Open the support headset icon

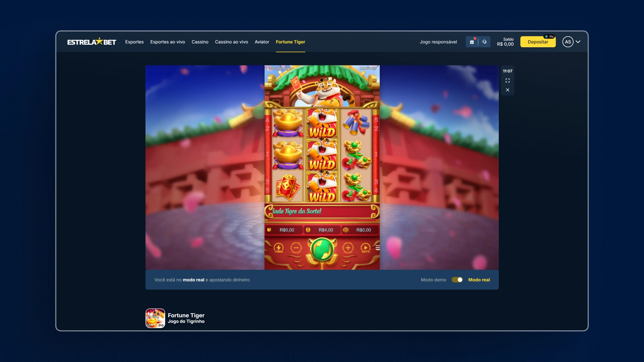[x=484, y=42]
